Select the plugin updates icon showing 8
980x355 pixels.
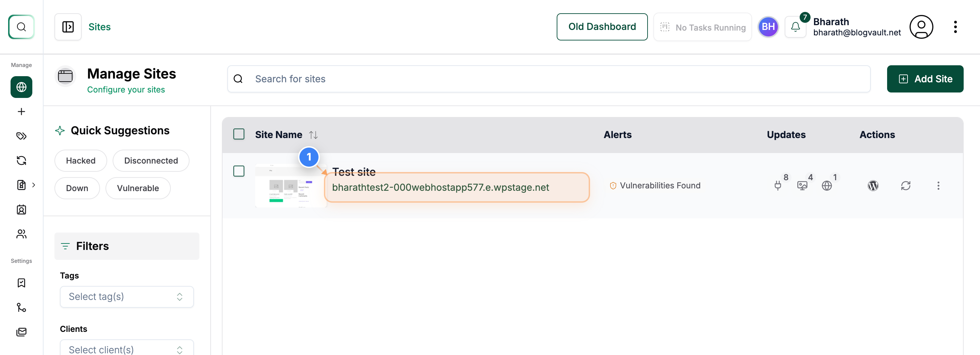(x=778, y=186)
